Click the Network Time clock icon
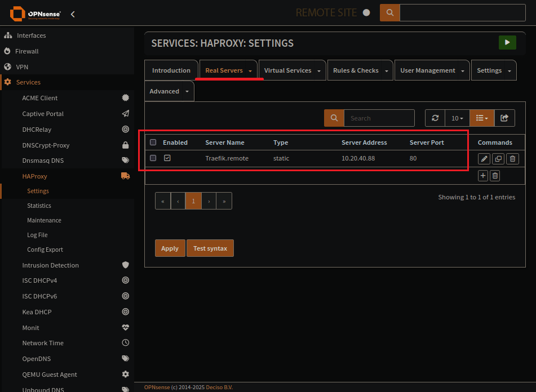 [x=126, y=342]
